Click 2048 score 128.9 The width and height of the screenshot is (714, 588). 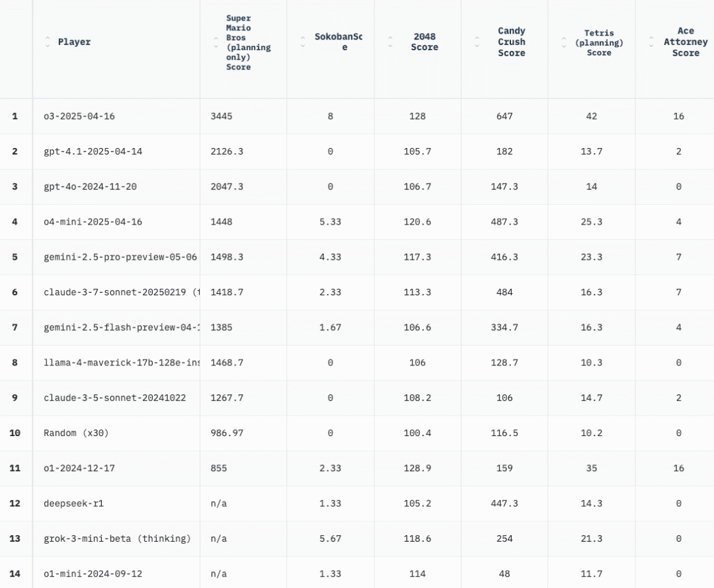pyautogui.click(x=417, y=468)
